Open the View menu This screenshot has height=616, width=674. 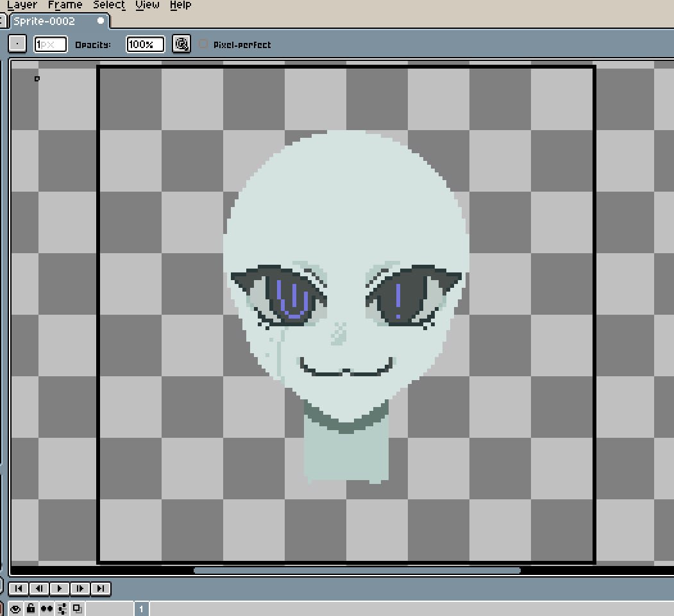click(x=147, y=5)
